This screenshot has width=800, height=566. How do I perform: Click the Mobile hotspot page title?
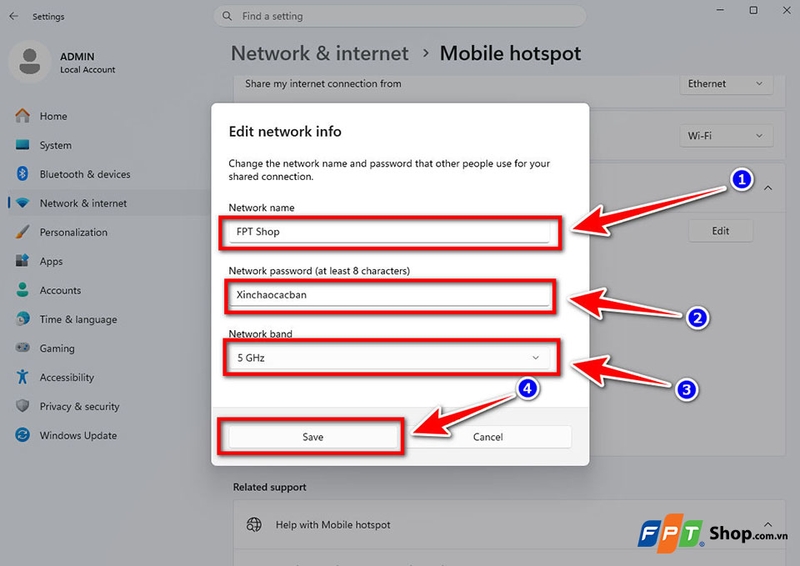click(510, 54)
